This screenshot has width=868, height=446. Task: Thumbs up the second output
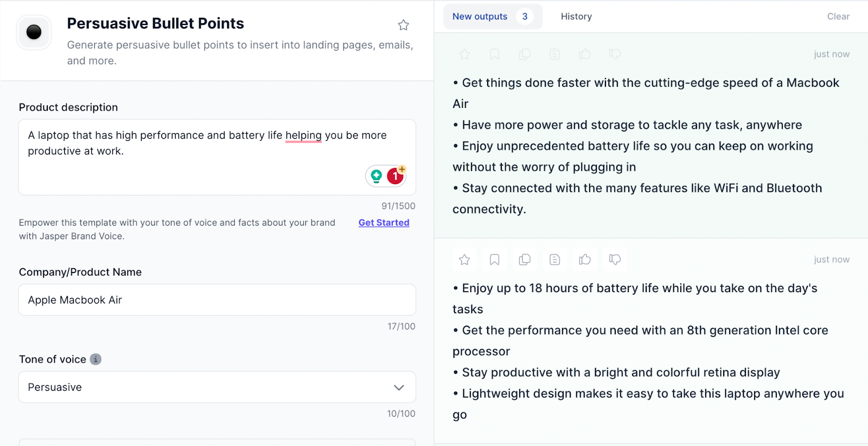click(x=585, y=260)
